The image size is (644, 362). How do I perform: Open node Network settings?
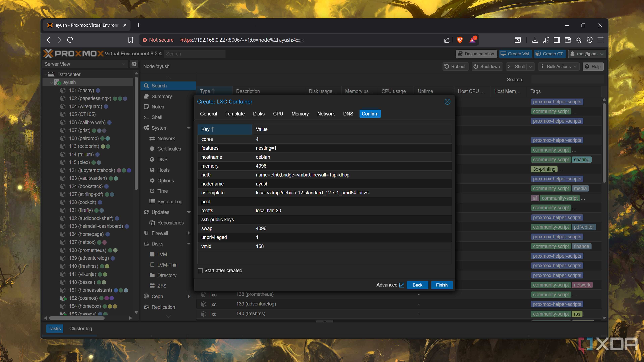166,138
